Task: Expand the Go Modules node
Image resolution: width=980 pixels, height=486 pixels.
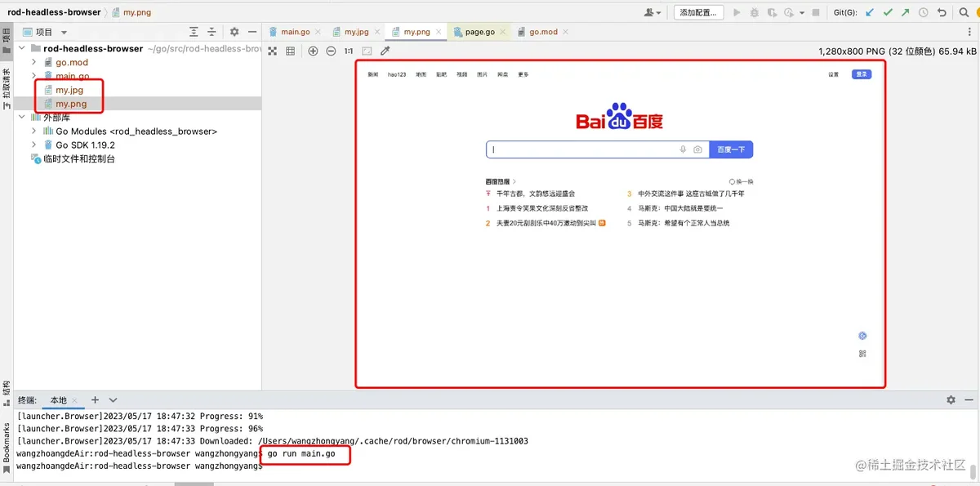Action: (33, 132)
